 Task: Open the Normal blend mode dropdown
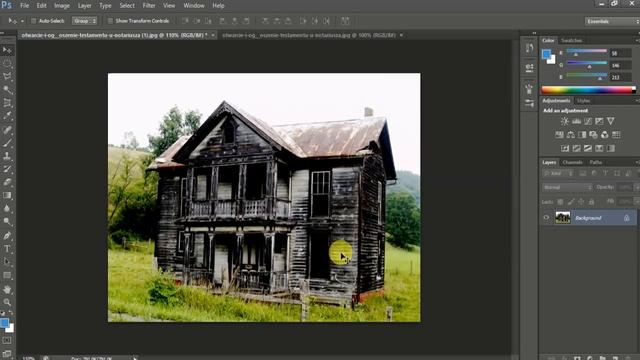pyautogui.click(x=567, y=187)
